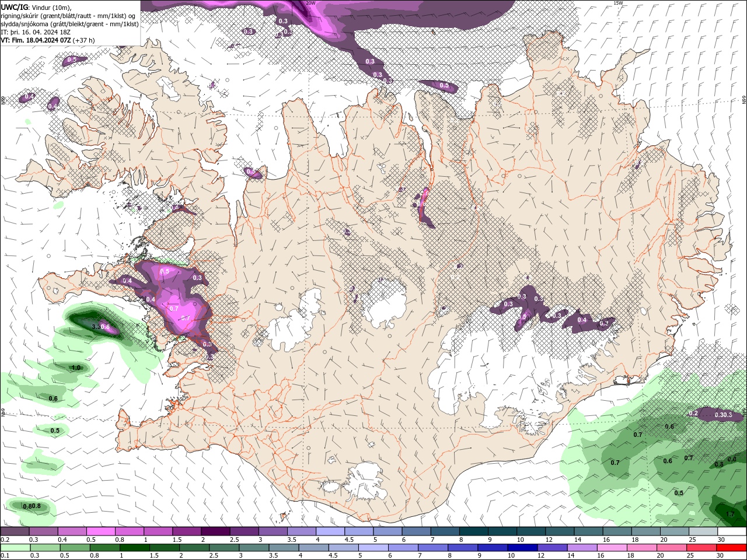Screen dimensions: 747x560
Task: Click the 0.1 label on the rain scale
Action: [5, 556]
